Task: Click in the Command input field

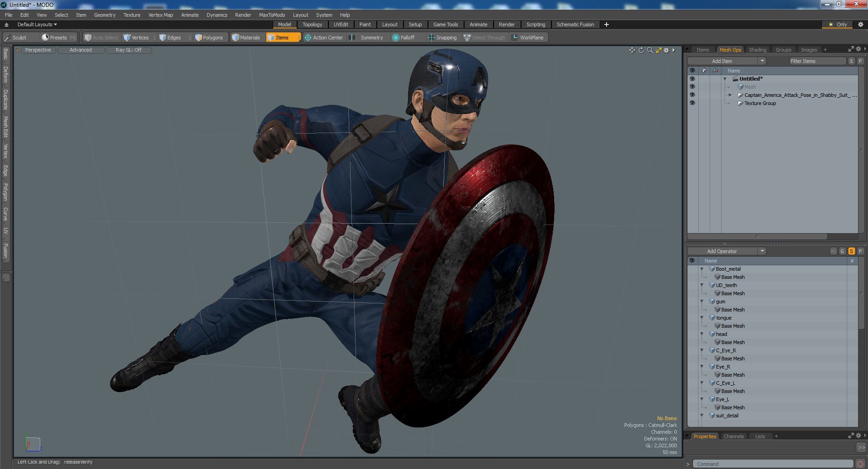Action: (773, 464)
